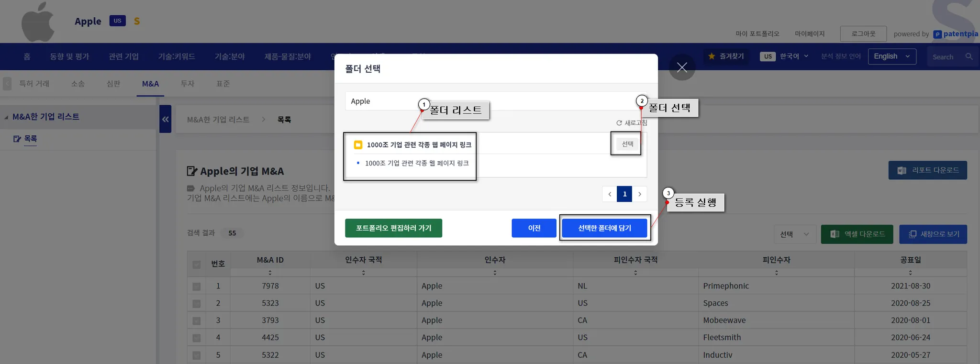Open the 제품·물질:분야 menu
Screen dimensions: 980x364
[288, 56]
